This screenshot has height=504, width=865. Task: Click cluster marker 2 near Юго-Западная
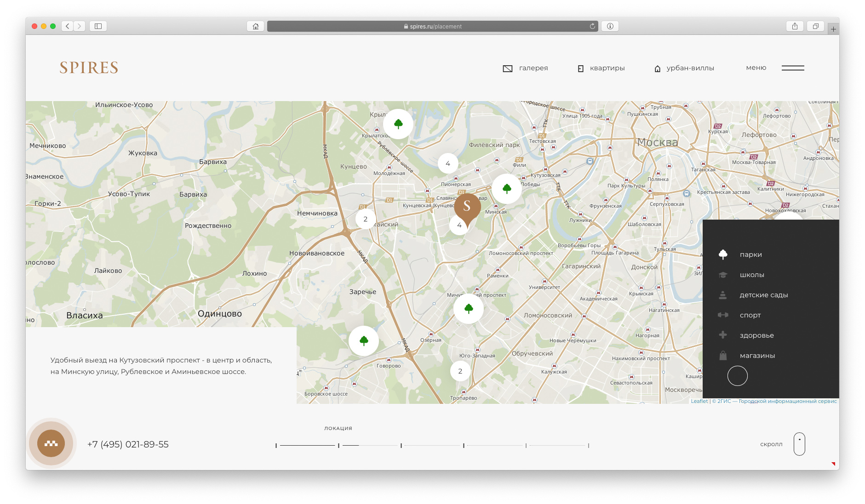[460, 371]
